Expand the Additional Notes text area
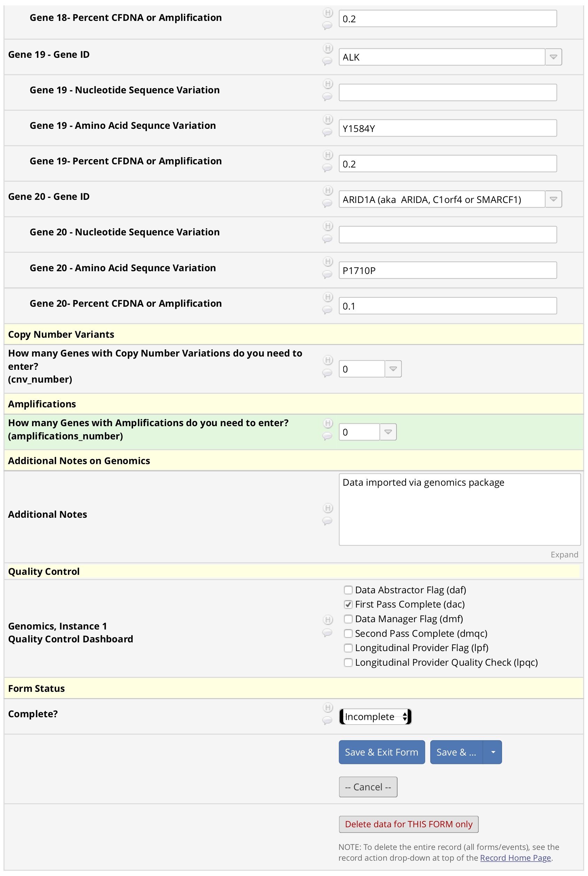The image size is (588, 876). point(564,554)
